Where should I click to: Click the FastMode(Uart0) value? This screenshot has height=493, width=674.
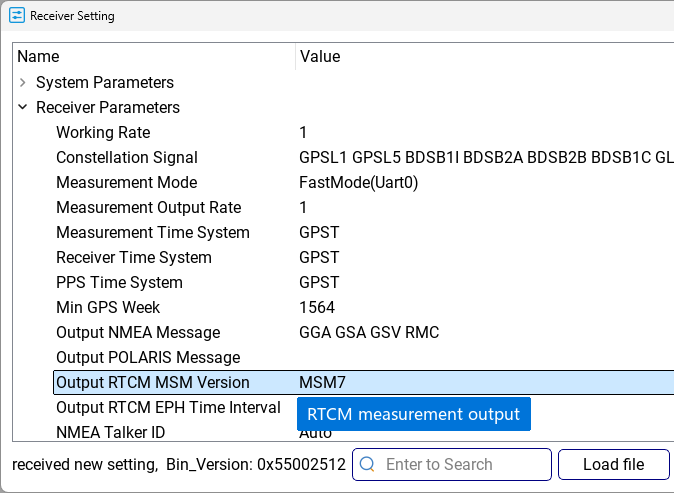pyautogui.click(x=358, y=182)
